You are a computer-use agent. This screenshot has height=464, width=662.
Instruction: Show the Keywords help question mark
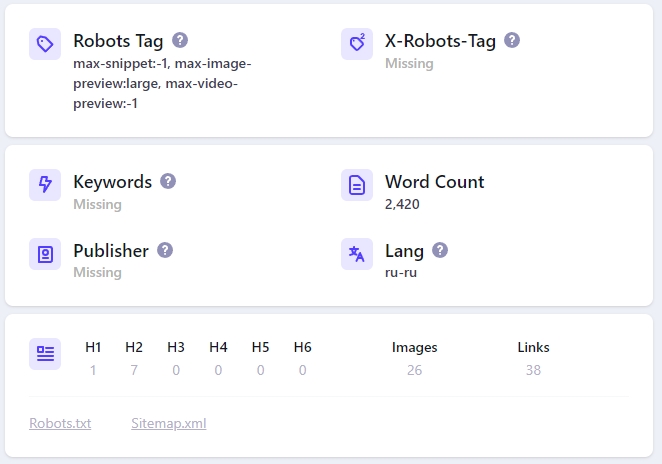click(x=168, y=181)
